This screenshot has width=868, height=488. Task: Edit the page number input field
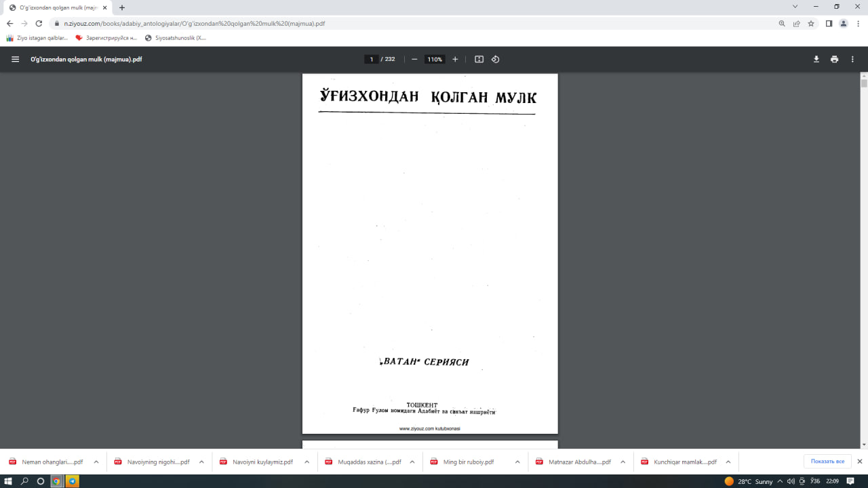click(x=371, y=60)
